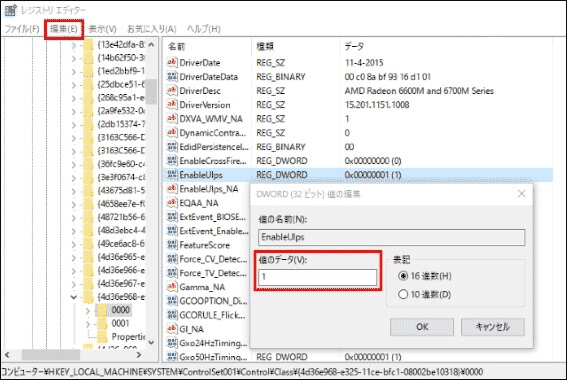The width and height of the screenshot is (567, 380).
Task: Click the tree pane scroll down arrow
Action: tap(151, 342)
